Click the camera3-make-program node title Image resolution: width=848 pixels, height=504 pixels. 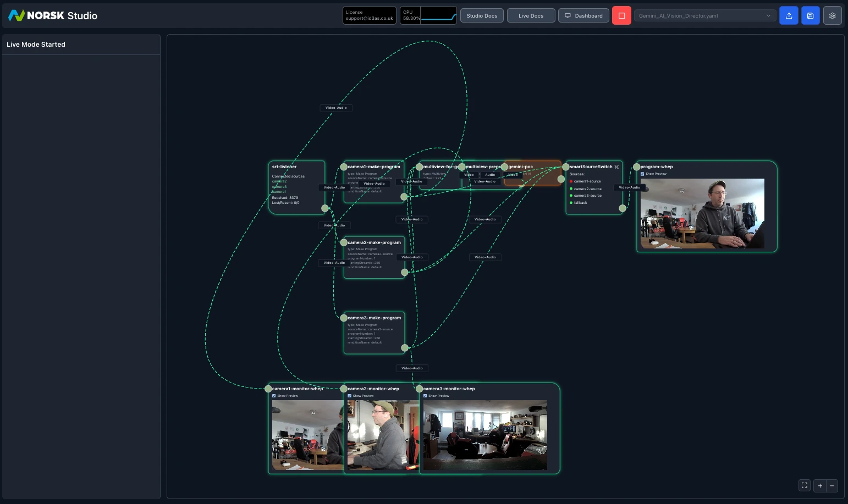tap(375, 318)
